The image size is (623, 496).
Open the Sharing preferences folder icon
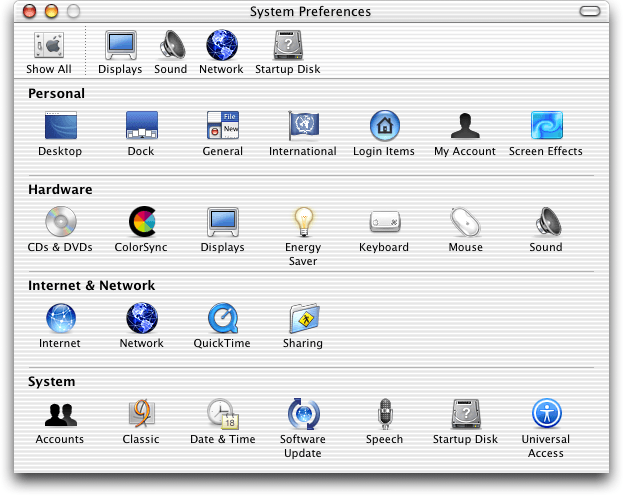(303, 318)
